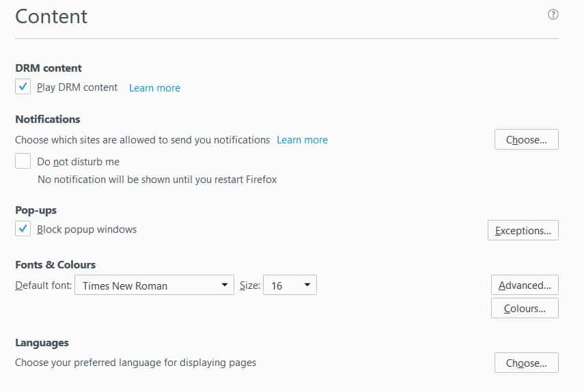584x392 pixels.
Task: Open the pop-up Exceptions dialog
Action: (x=523, y=231)
